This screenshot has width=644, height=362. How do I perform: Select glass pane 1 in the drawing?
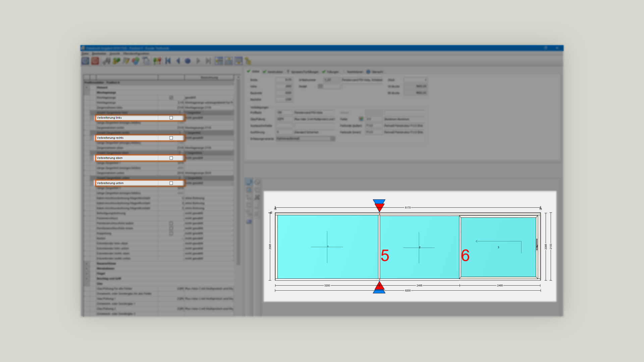pos(327,247)
